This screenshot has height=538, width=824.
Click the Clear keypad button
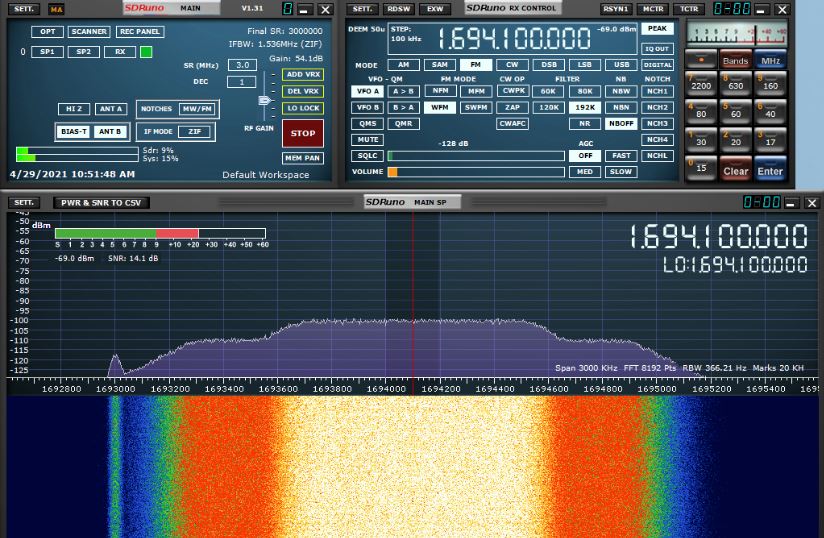736,169
